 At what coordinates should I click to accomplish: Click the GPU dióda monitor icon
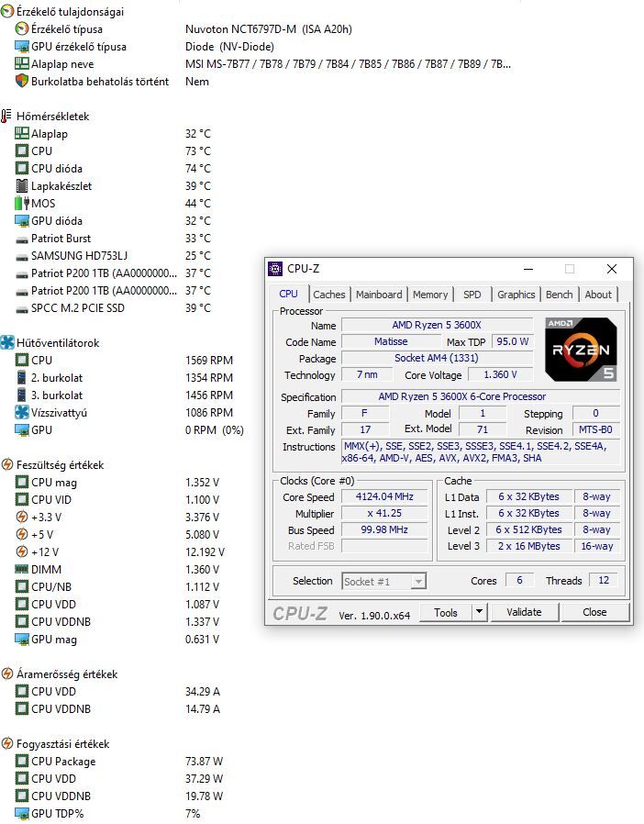coord(21,221)
